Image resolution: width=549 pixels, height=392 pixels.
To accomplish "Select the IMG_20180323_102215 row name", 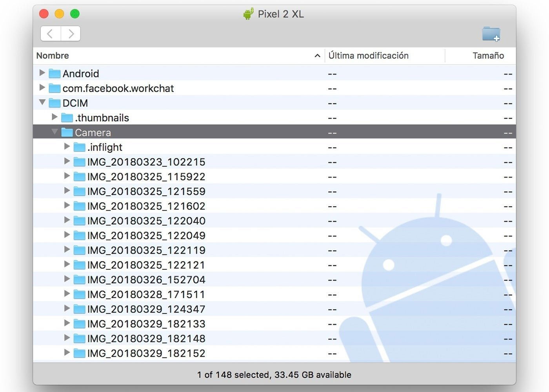I will pos(146,162).
